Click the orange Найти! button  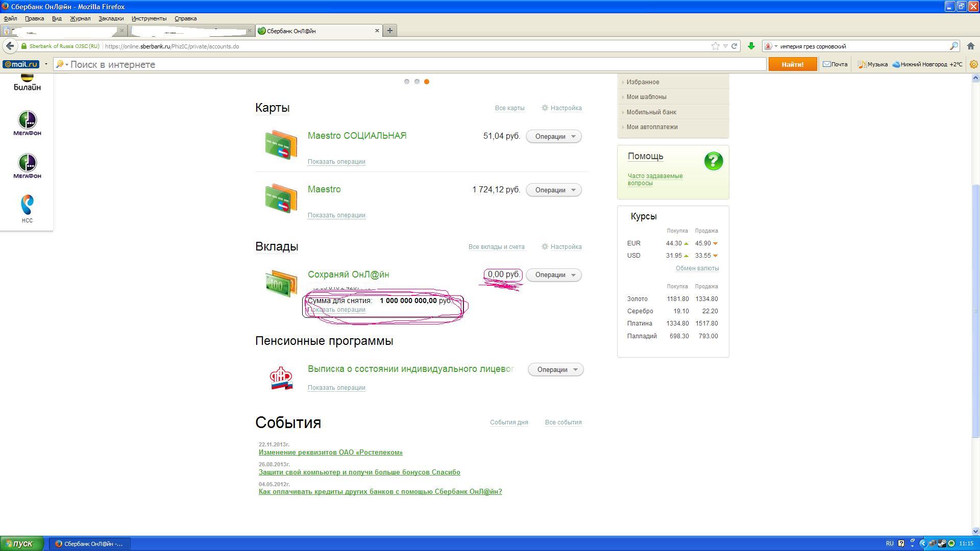[792, 64]
